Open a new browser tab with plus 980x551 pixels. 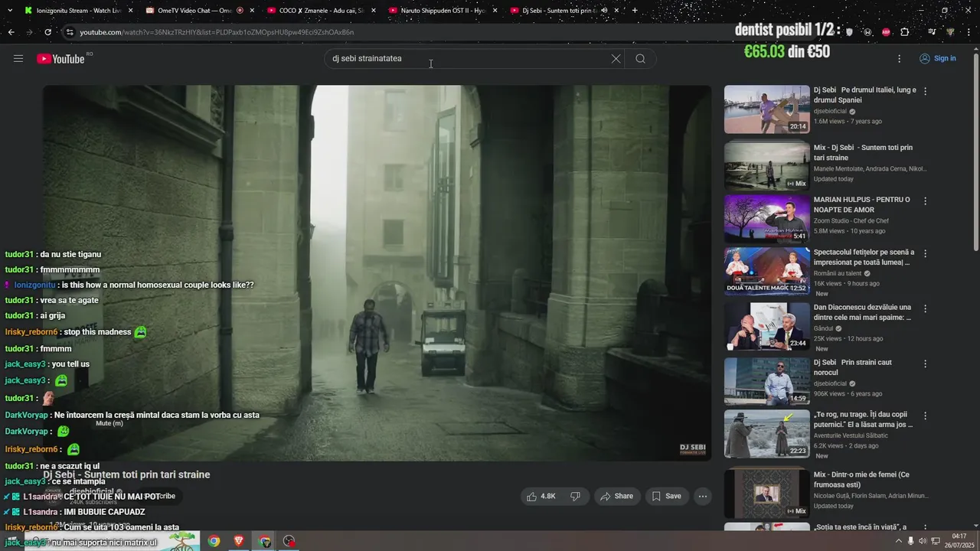pos(635,11)
